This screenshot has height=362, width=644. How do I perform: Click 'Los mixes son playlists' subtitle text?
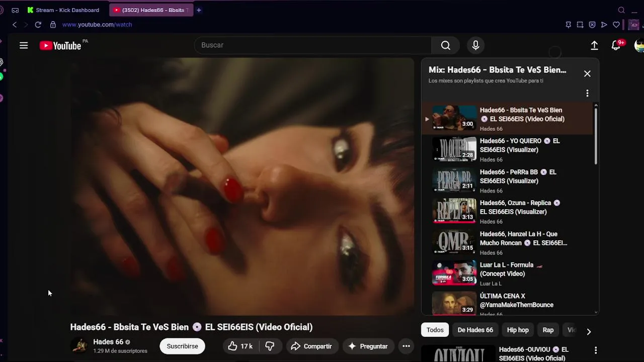point(486,80)
